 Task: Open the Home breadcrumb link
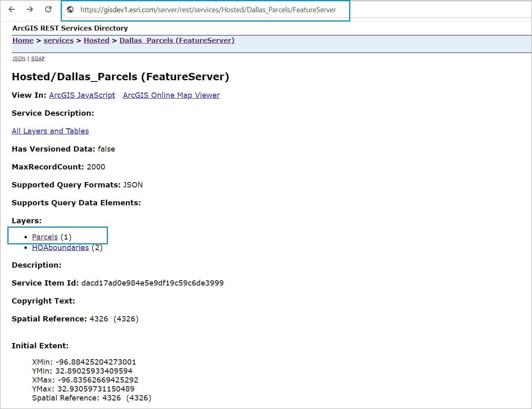23,40
